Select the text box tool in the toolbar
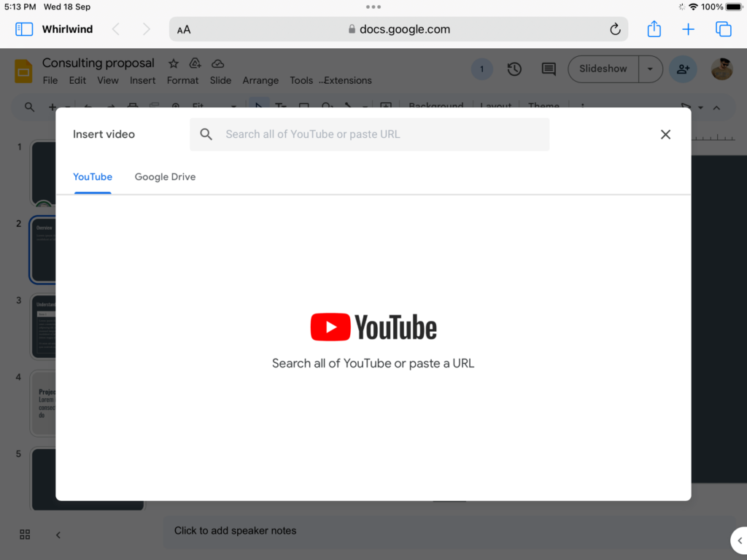Viewport: 747px width, 560px height. click(281, 106)
